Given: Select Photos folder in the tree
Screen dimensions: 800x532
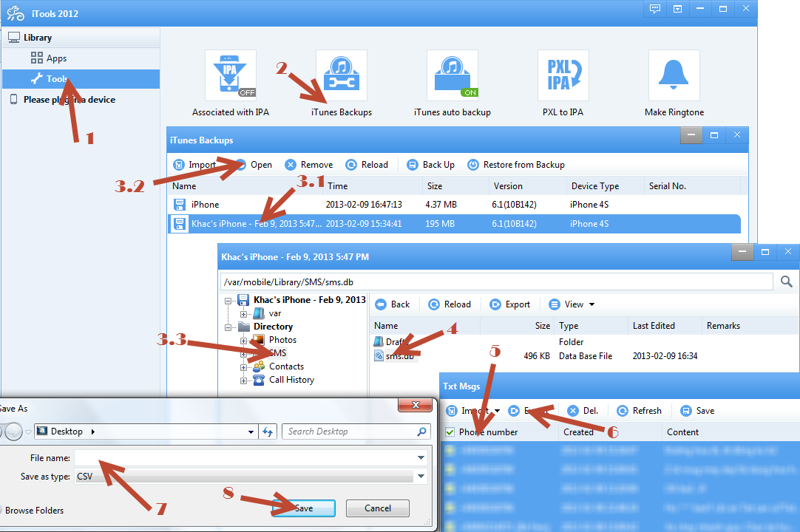Looking at the screenshot, I should coord(282,340).
